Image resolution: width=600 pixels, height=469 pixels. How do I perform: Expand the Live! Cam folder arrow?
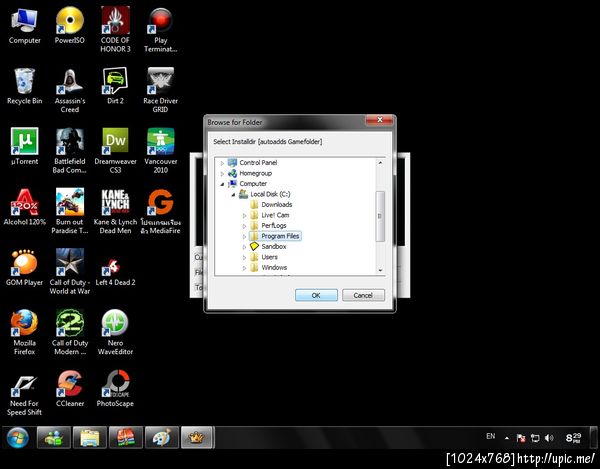tap(244, 216)
